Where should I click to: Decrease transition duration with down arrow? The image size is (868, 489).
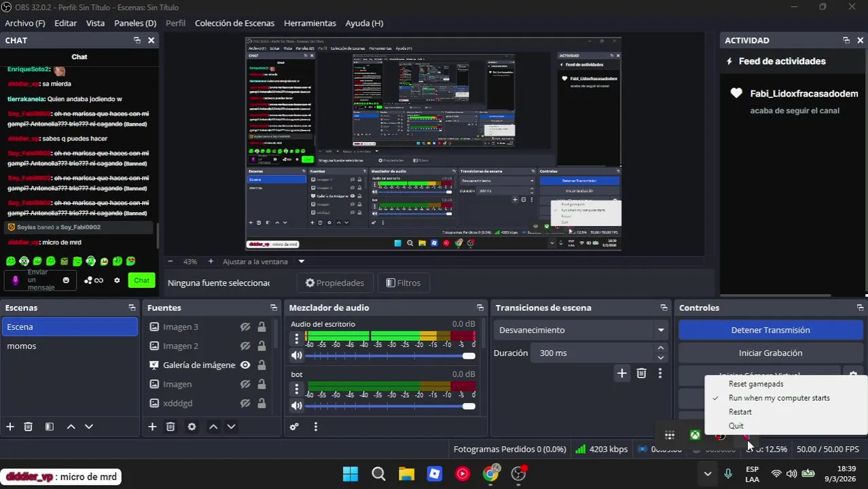[661, 358]
